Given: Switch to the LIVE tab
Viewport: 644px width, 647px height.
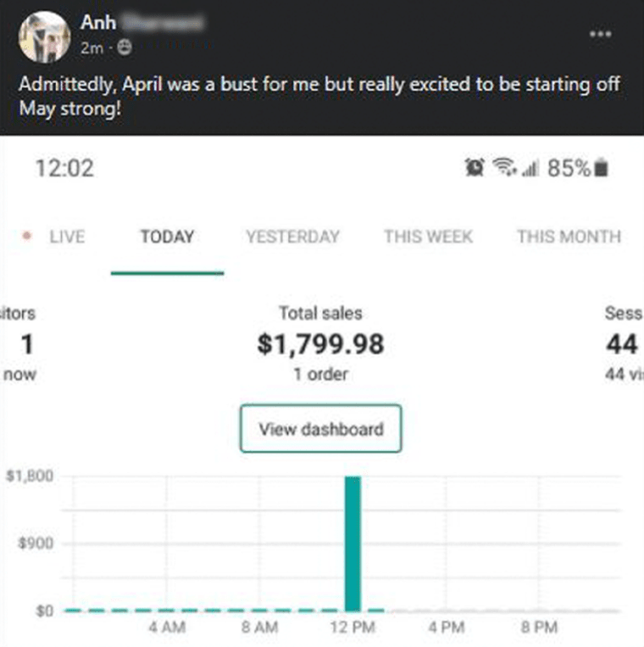Looking at the screenshot, I should (x=67, y=237).
